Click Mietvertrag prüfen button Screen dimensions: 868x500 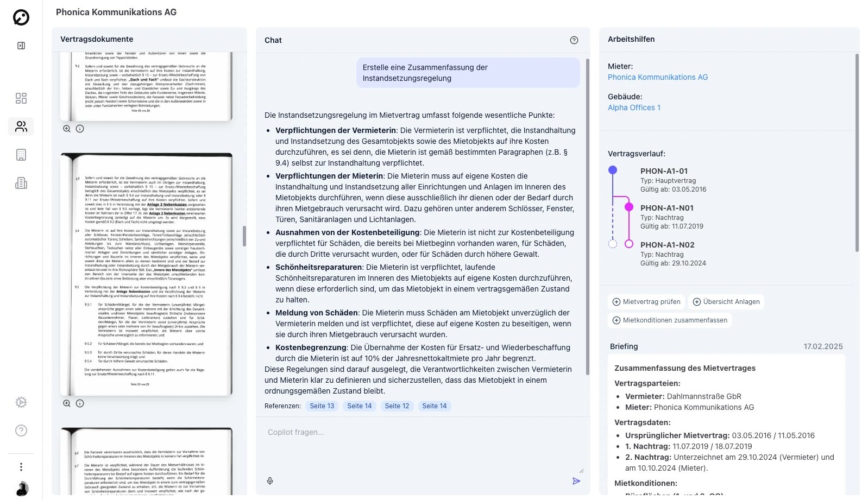click(646, 302)
